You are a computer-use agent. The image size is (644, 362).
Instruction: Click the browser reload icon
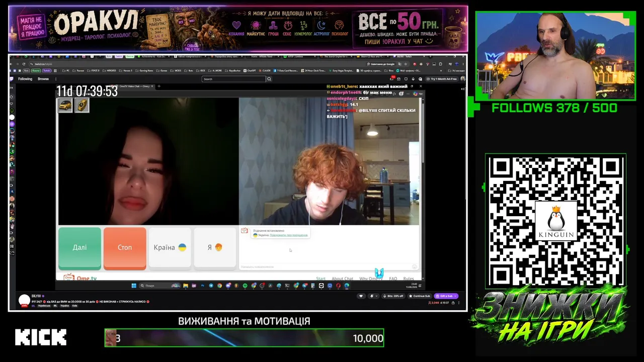pyautogui.click(x=24, y=64)
